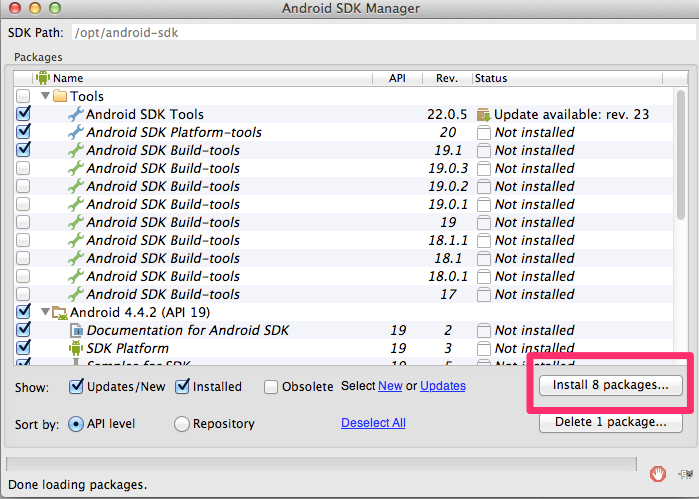
Task: Select the Android SDK Build-tools 18.0.1 row
Action: point(343,276)
